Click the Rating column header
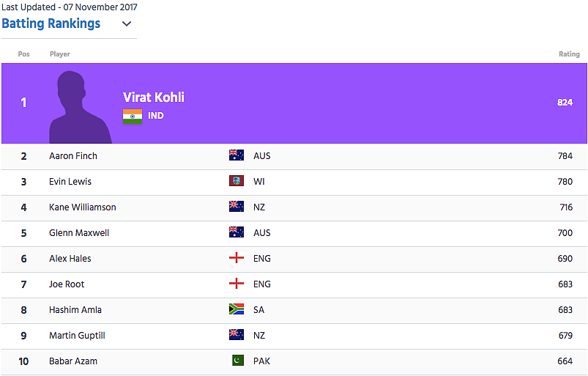 click(569, 54)
